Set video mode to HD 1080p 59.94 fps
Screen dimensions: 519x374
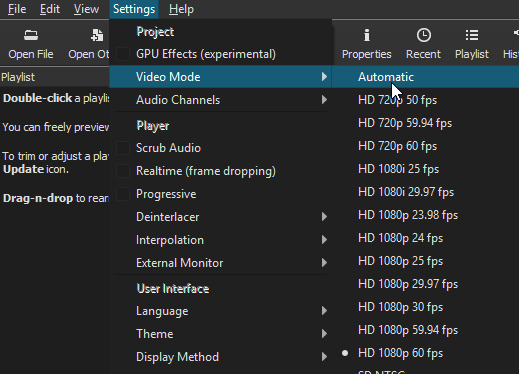pyautogui.click(x=425, y=330)
